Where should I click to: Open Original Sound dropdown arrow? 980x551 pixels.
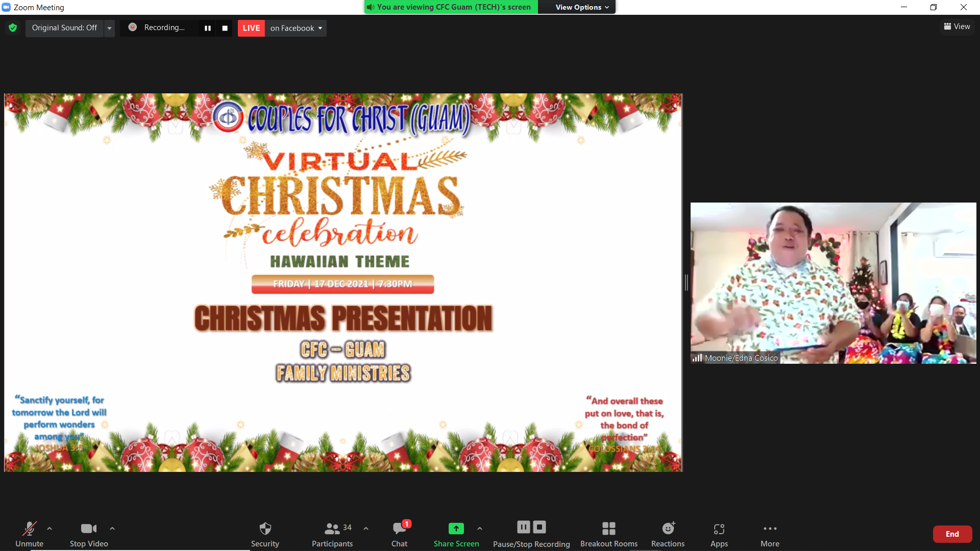pos(109,28)
